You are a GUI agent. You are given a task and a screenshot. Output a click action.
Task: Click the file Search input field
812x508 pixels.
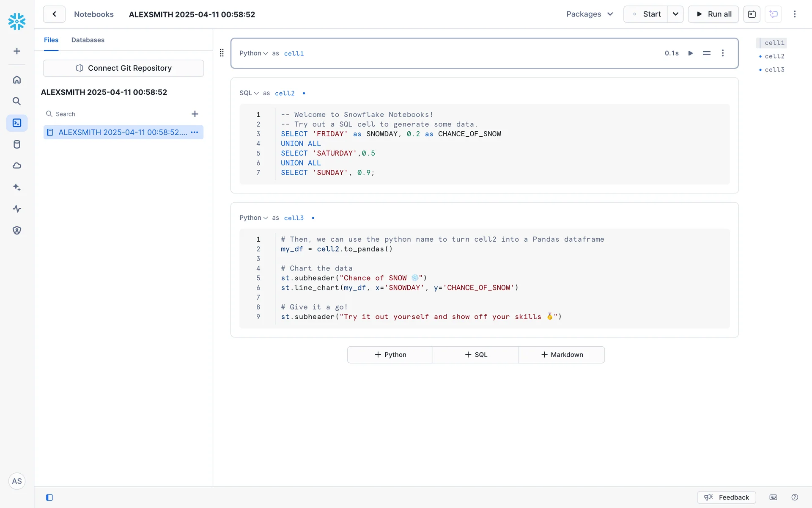118,114
